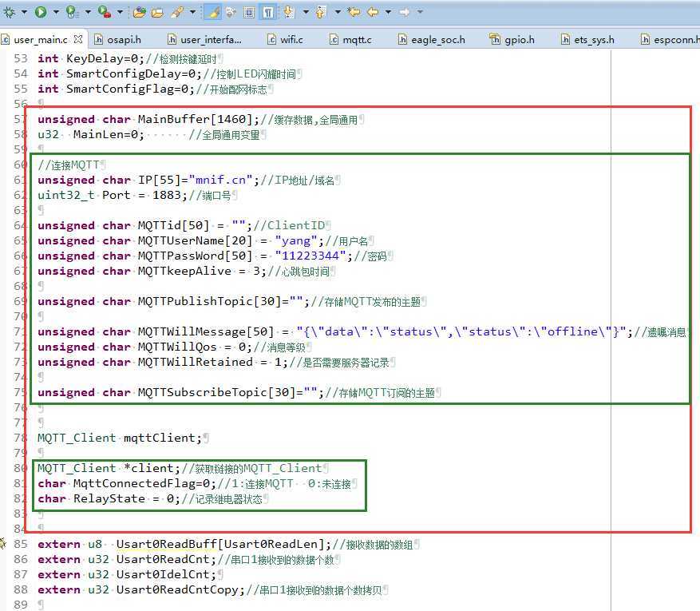The image size is (700, 611).
Task: Click "MQTTPublishTopic[30]" on line 69
Action: coord(209,301)
